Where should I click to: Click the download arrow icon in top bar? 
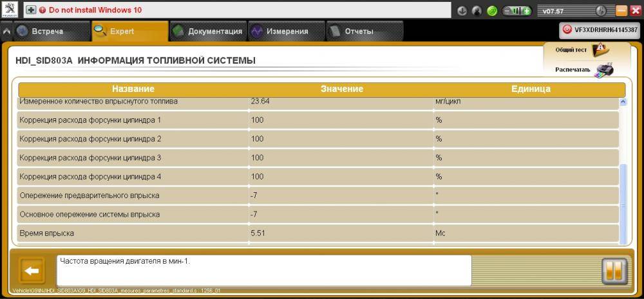click(462, 11)
